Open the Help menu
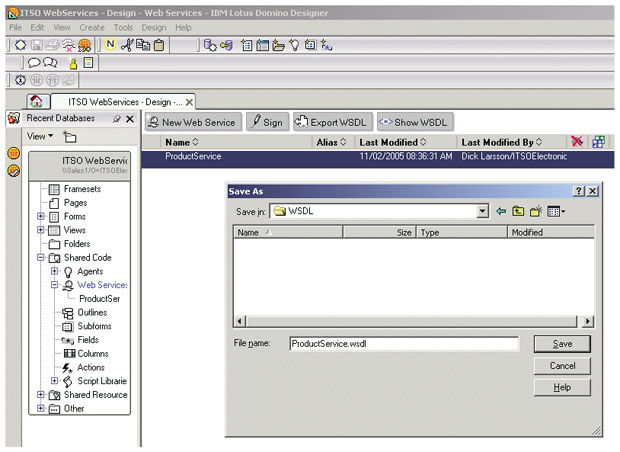620x452 pixels. pyautogui.click(x=183, y=27)
